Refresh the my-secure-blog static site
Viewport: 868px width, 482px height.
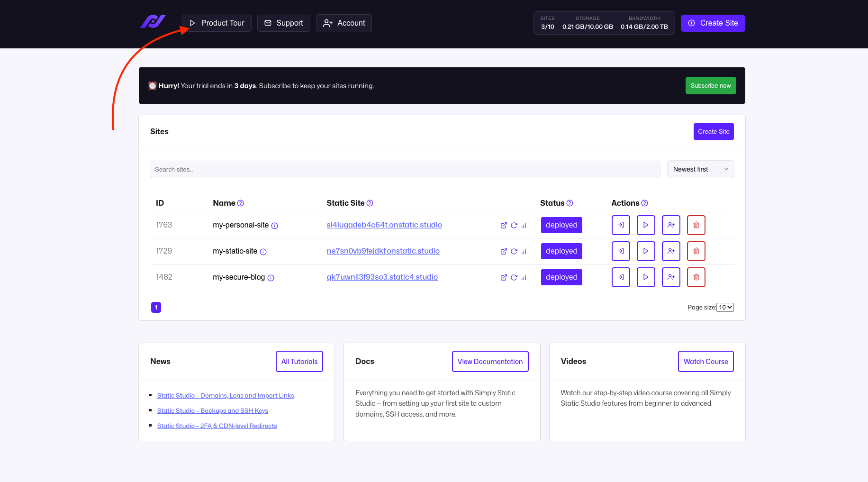514,278
